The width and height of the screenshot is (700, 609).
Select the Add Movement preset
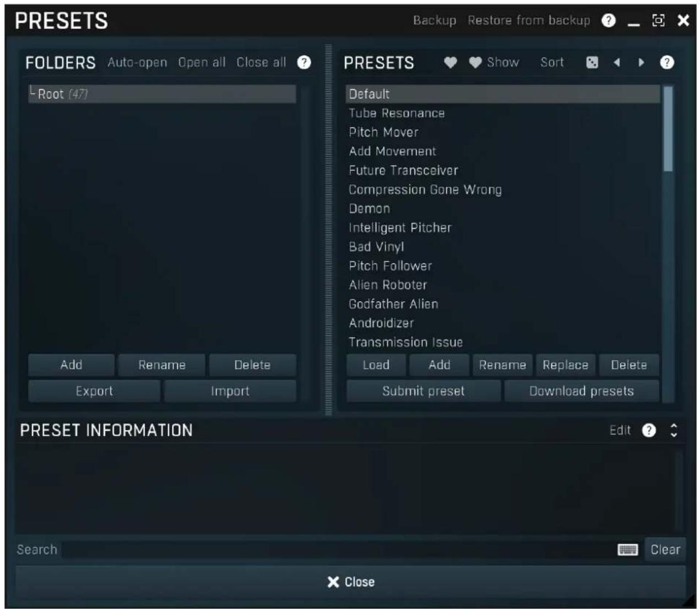pyautogui.click(x=503, y=151)
